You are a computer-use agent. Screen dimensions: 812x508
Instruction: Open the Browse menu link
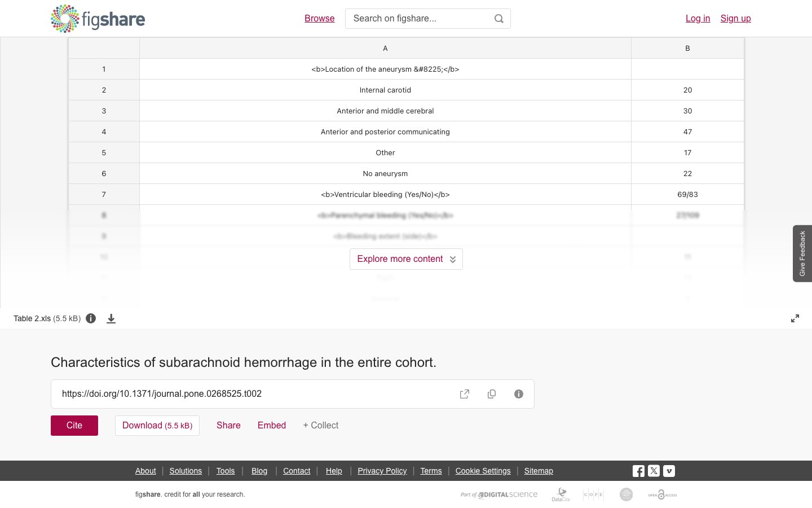(x=320, y=19)
